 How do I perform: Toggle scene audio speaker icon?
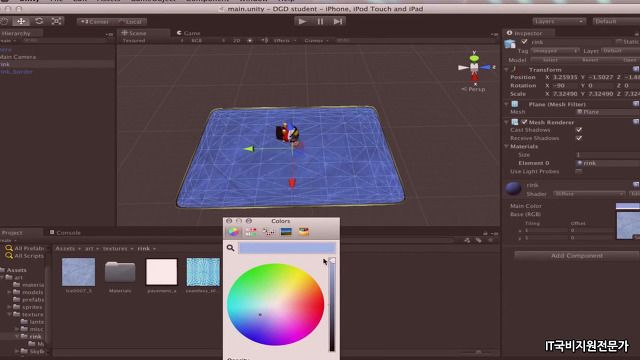point(264,41)
